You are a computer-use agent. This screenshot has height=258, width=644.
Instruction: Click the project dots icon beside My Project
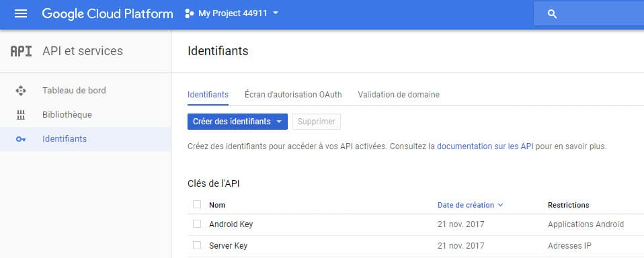pos(189,13)
